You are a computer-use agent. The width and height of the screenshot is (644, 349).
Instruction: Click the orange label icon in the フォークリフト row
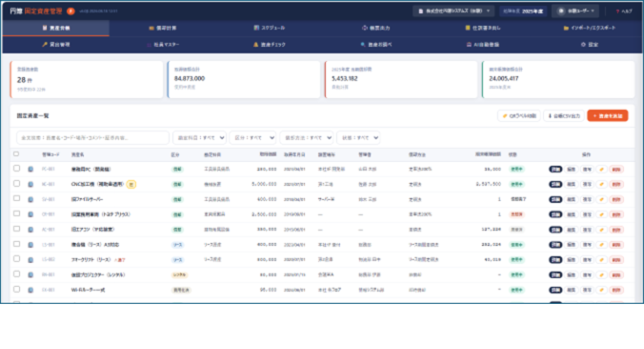602,259
